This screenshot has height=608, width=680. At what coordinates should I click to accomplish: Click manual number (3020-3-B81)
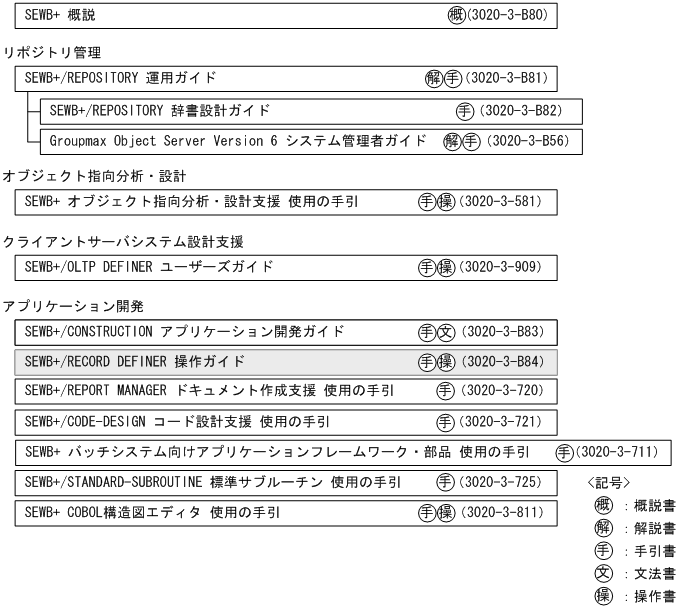(x=507, y=78)
